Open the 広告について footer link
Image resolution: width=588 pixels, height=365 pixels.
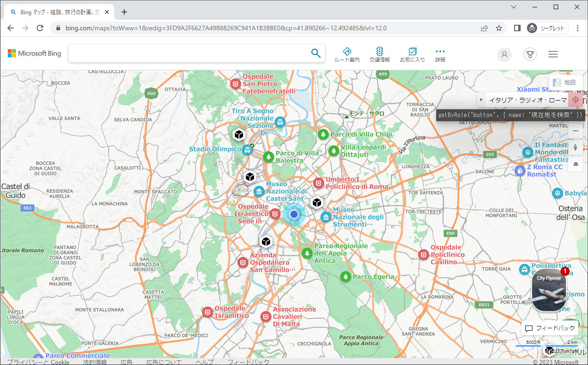click(164, 362)
